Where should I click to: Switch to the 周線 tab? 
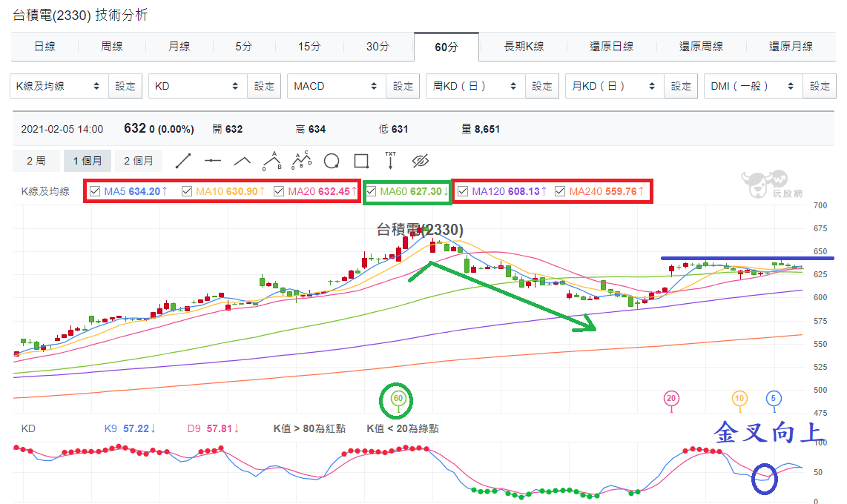[112, 47]
